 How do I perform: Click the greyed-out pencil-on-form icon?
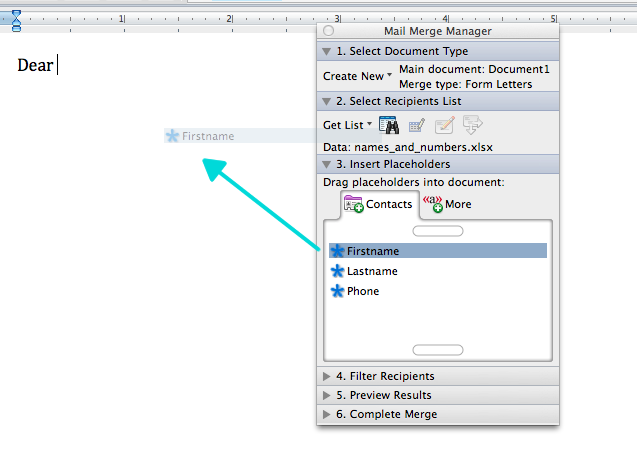pos(444,125)
